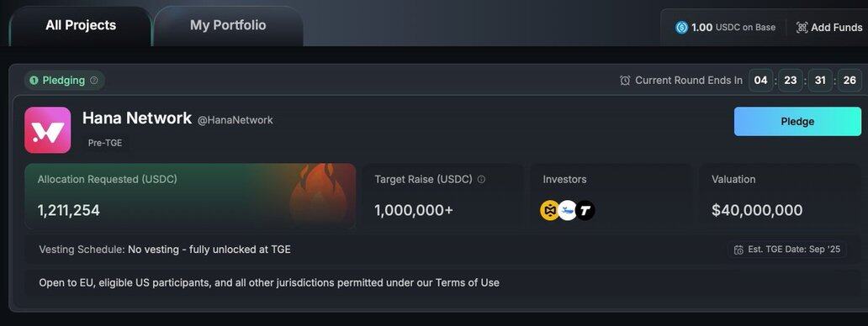Click the green Pledging step number icon
The width and height of the screenshot is (868, 326).
[x=34, y=81]
